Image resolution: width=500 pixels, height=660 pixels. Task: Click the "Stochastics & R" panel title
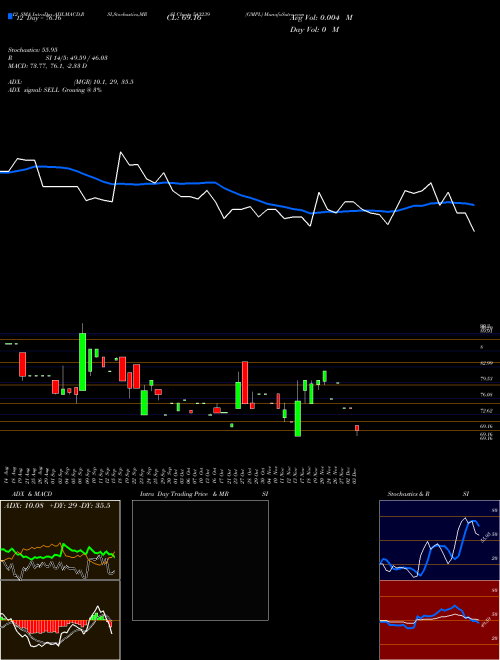(x=408, y=494)
